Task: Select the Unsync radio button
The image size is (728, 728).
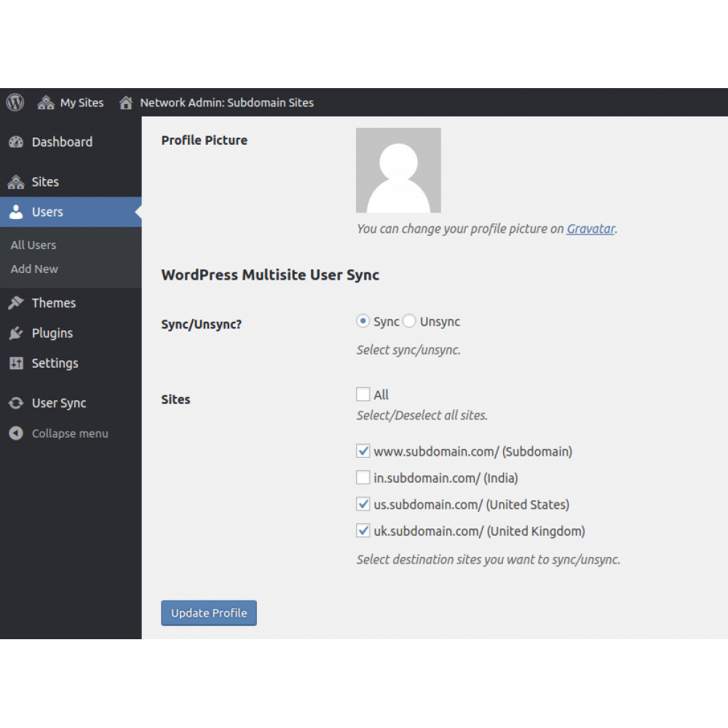Action: point(409,320)
